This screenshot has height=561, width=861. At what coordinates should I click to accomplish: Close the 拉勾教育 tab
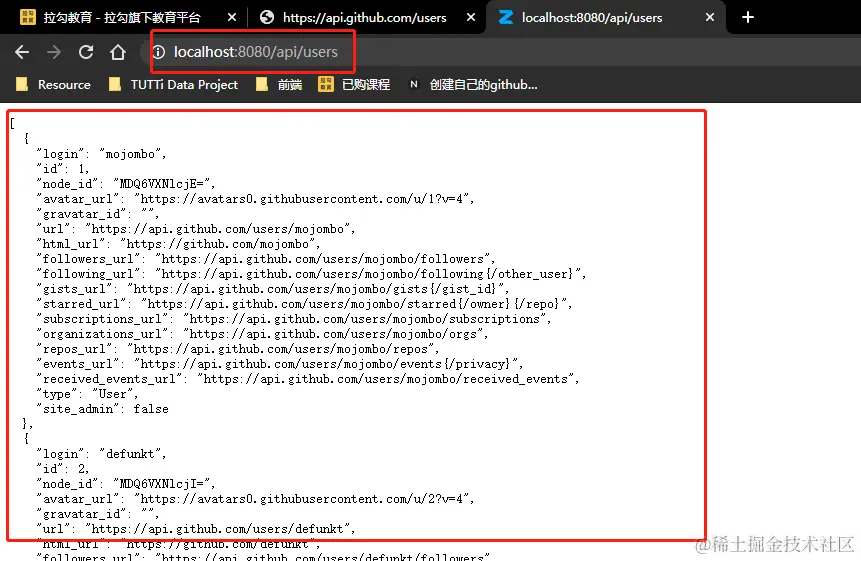pos(232,18)
